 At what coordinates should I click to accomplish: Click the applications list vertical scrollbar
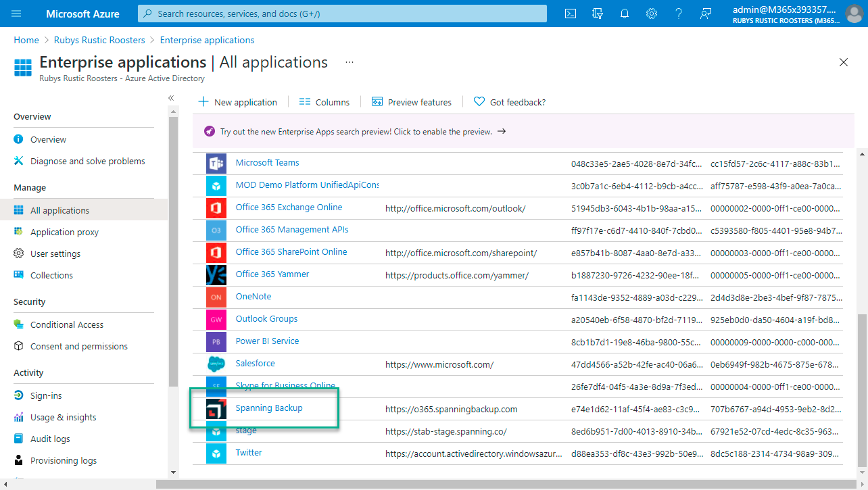tap(861, 389)
